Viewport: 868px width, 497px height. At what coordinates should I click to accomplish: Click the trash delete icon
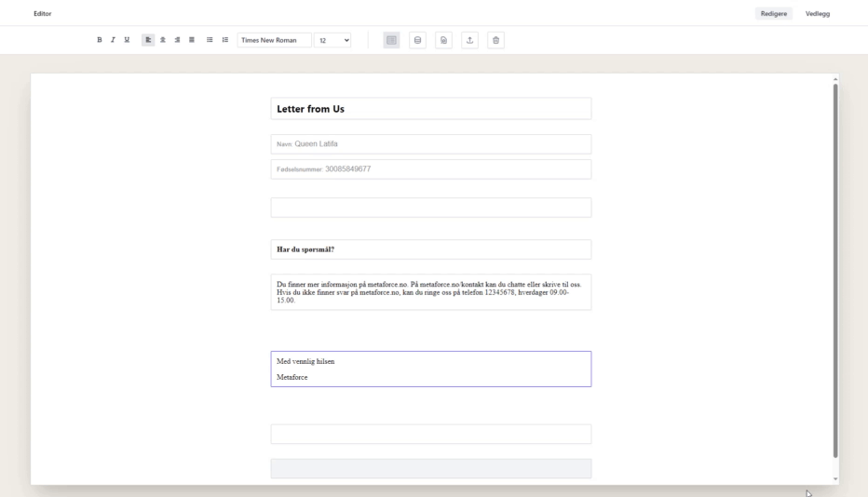[x=495, y=40]
